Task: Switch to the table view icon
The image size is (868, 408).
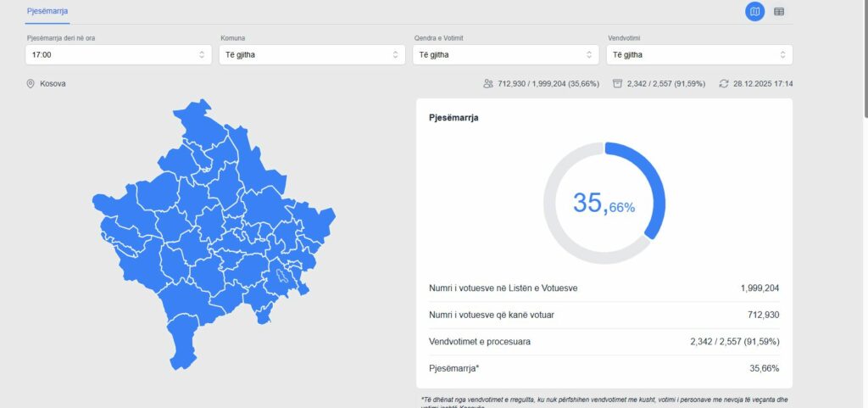Action: pyautogui.click(x=779, y=11)
